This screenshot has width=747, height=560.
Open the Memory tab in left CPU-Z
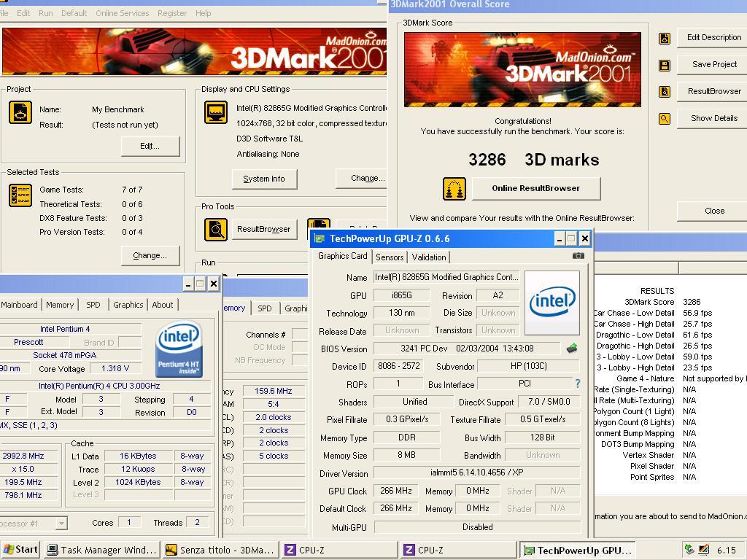pos(60,305)
